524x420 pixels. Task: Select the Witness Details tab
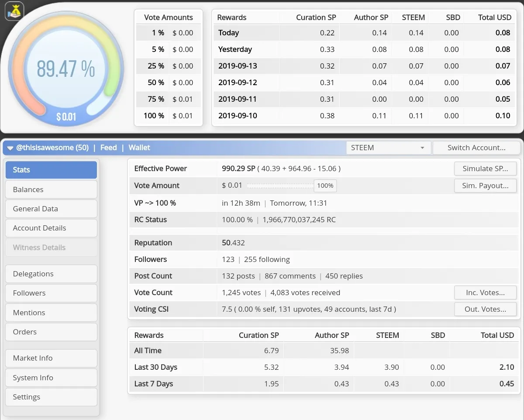51,248
